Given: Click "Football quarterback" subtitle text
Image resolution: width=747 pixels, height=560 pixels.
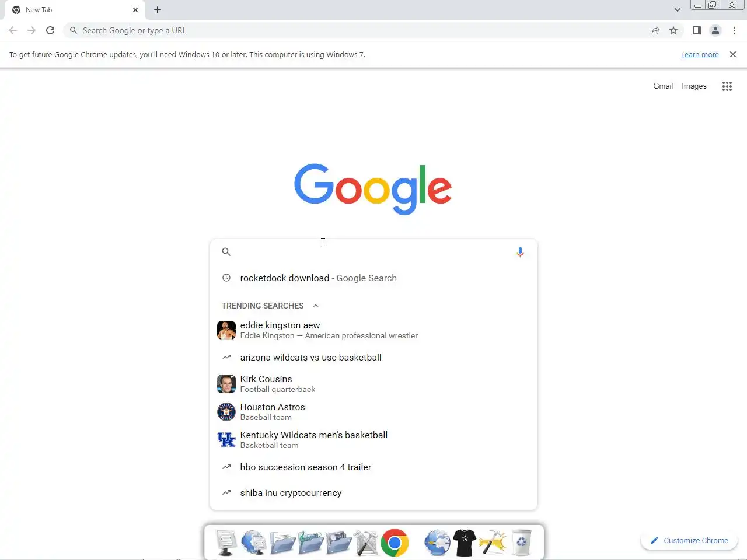Looking at the screenshot, I should (278, 389).
